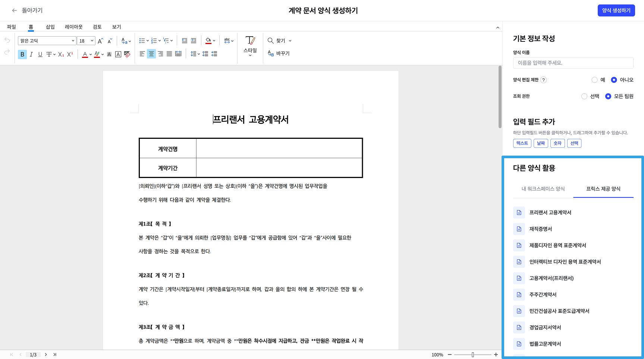Screen dimensions: 644x359
Task: Select 모든 팀원 for 조회 권한
Action: point(608,96)
